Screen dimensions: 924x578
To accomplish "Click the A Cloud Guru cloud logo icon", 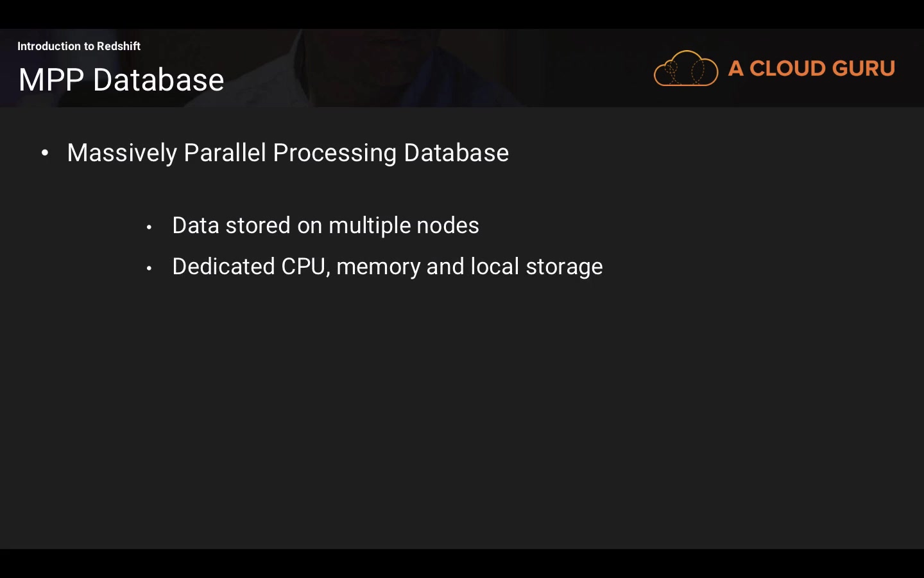I will point(685,68).
